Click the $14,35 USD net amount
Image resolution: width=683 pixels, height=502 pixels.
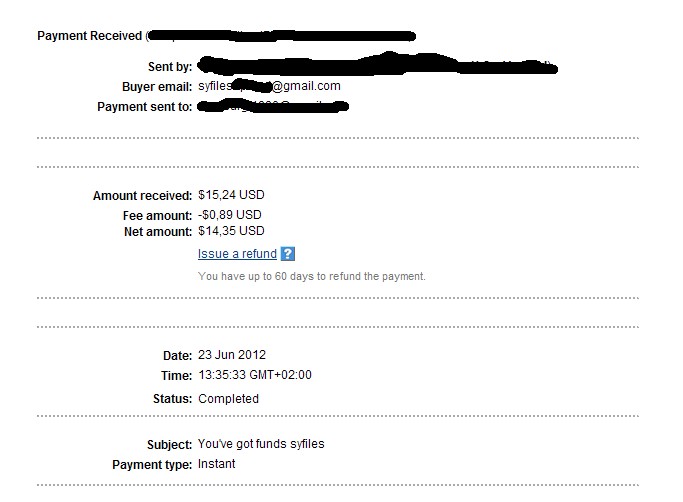[231, 231]
